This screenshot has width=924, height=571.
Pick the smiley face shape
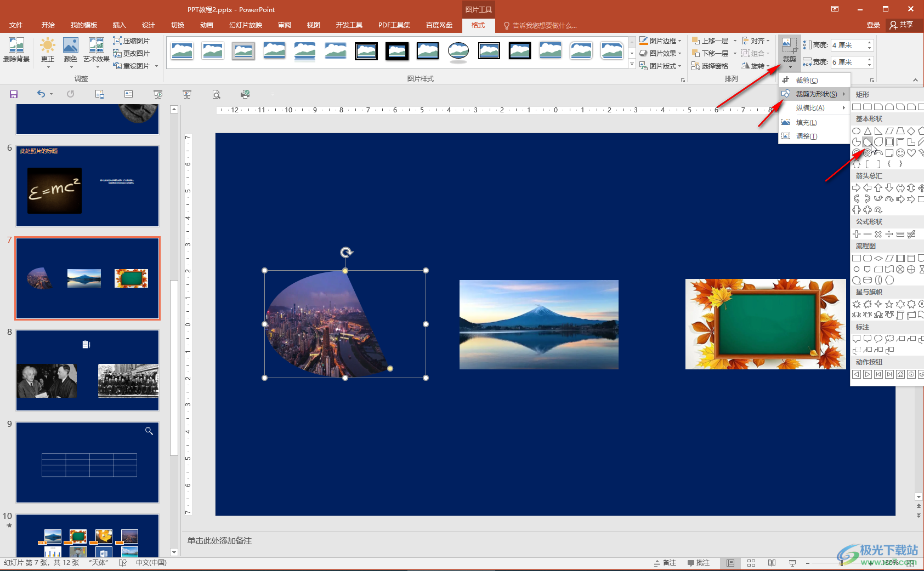pos(900,153)
